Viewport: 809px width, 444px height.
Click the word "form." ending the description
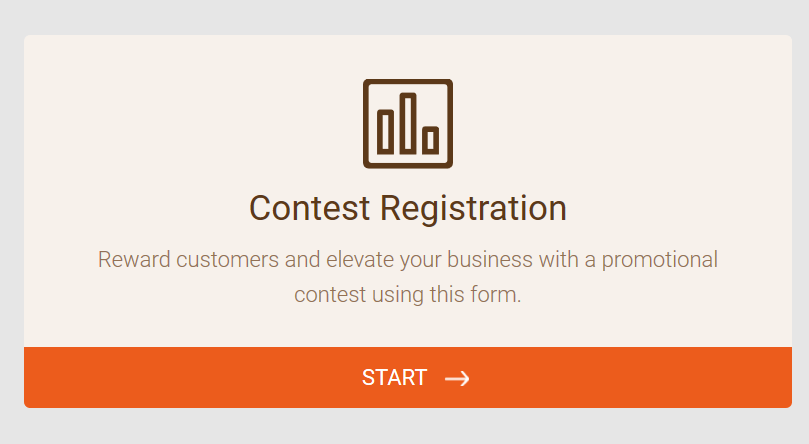coord(500,296)
